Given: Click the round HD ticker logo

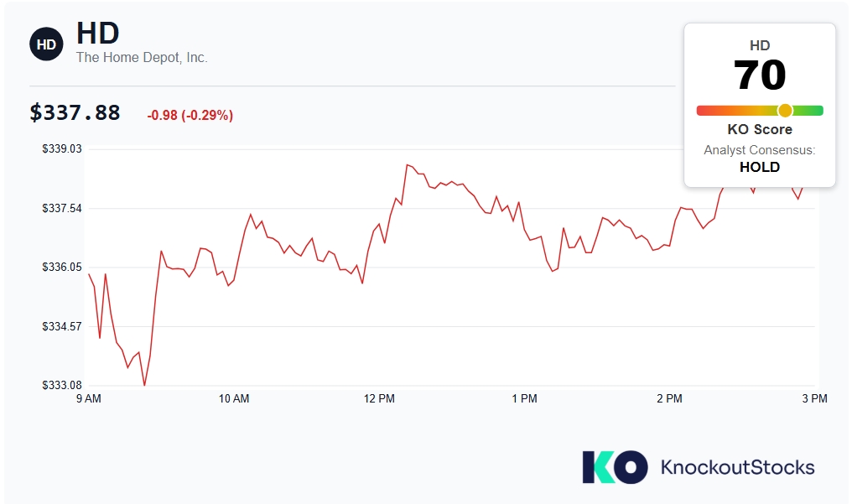Looking at the screenshot, I should click(46, 44).
